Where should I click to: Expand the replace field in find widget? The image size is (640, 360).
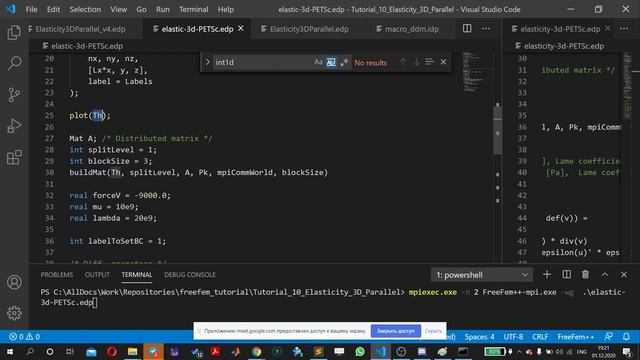[x=207, y=62]
